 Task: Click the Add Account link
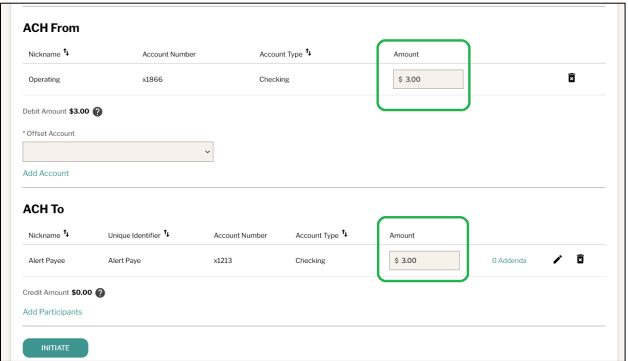click(x=46, y=173)
